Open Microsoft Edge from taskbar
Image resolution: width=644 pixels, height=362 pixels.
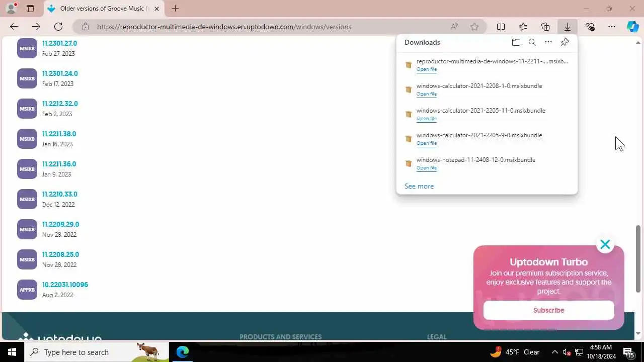(182, 352)
